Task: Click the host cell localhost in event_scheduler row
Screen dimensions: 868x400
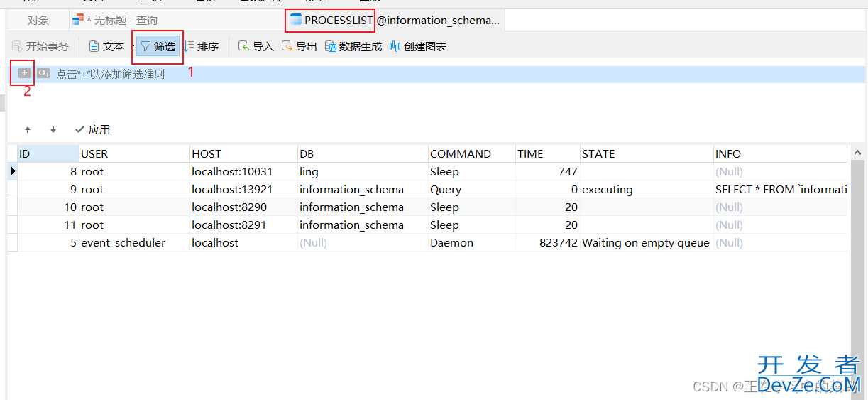Action: 243,242
